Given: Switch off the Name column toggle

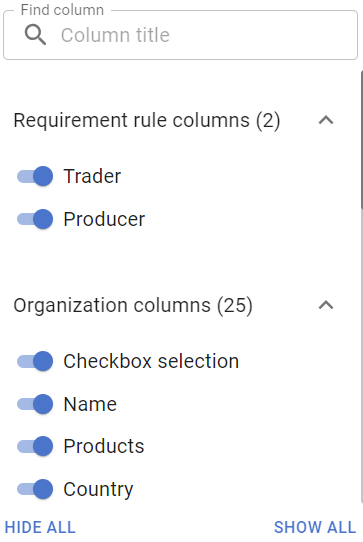Looking at the screenshot, I should [35, 404].
